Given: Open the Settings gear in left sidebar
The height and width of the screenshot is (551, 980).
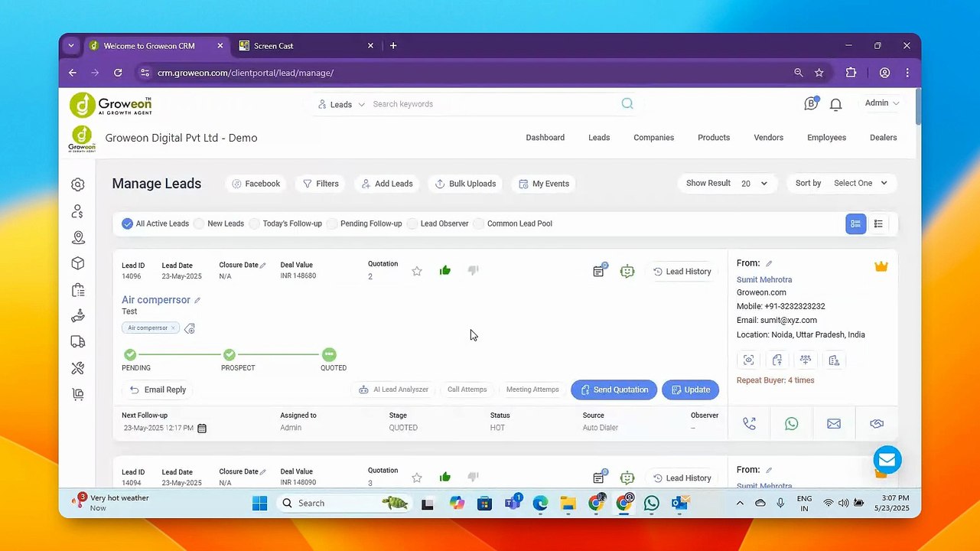Looking at the screenshot, I should pos(77,184).
